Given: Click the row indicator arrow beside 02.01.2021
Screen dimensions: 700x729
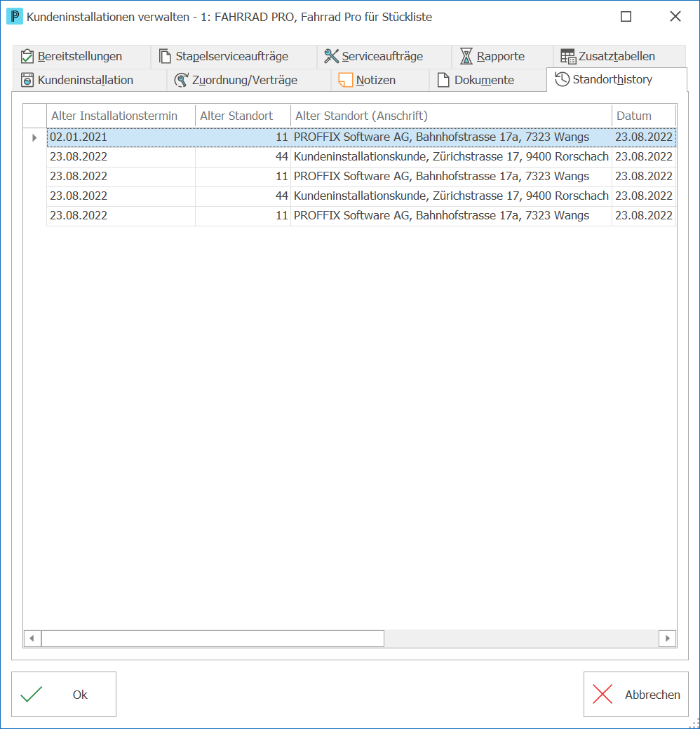Looking at the screenshot, I should click(34, 137).
